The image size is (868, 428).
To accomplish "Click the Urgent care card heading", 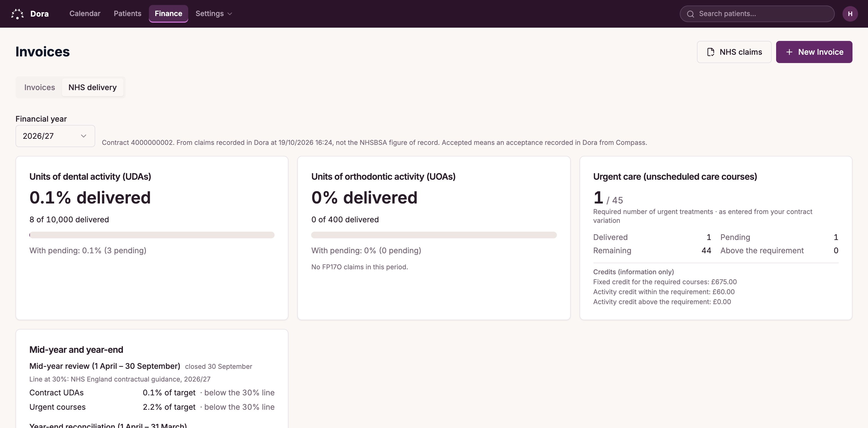I will pos(675,177).
